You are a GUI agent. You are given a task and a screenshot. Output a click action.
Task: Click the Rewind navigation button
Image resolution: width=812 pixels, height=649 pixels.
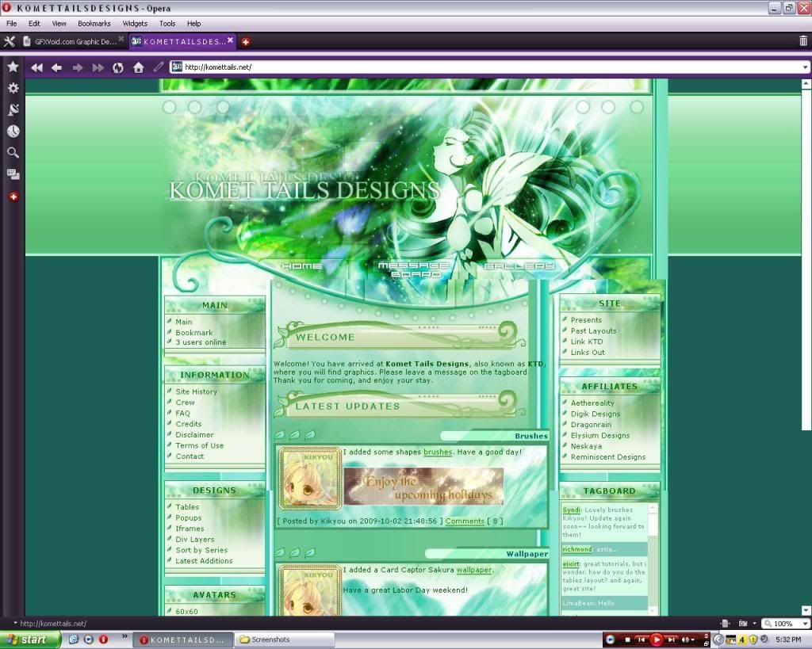[x=36, y=68]
